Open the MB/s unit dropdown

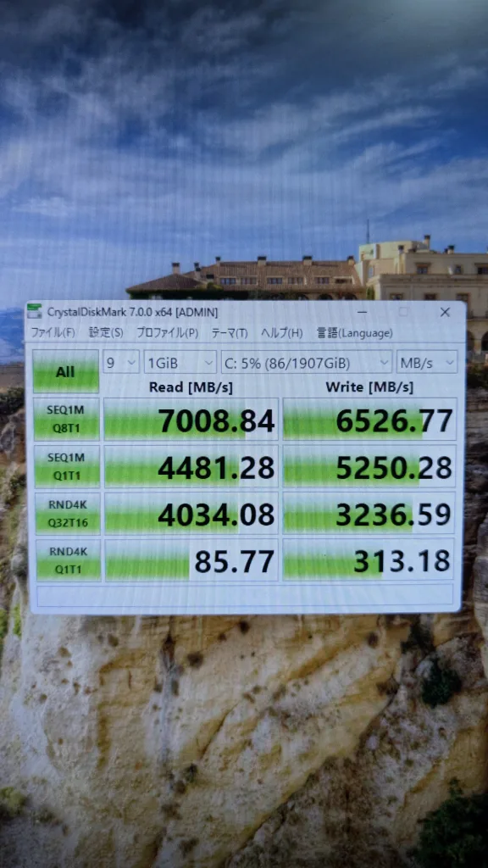pos(427,363)
